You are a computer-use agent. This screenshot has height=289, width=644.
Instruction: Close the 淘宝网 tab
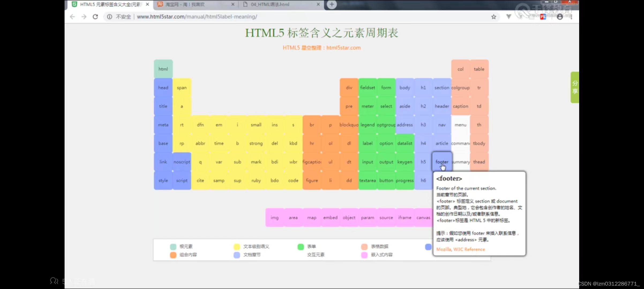233,4
